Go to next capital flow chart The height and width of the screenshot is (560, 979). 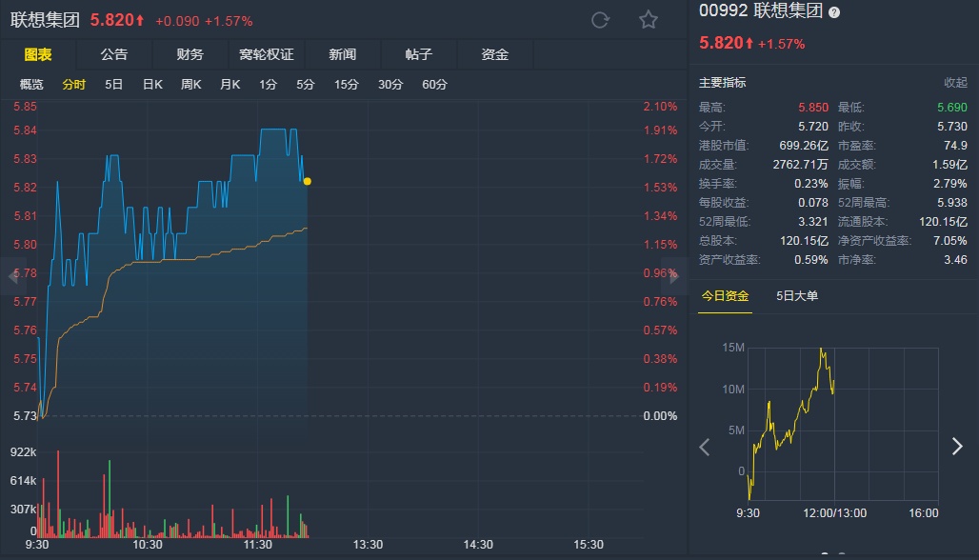[957, 447]
